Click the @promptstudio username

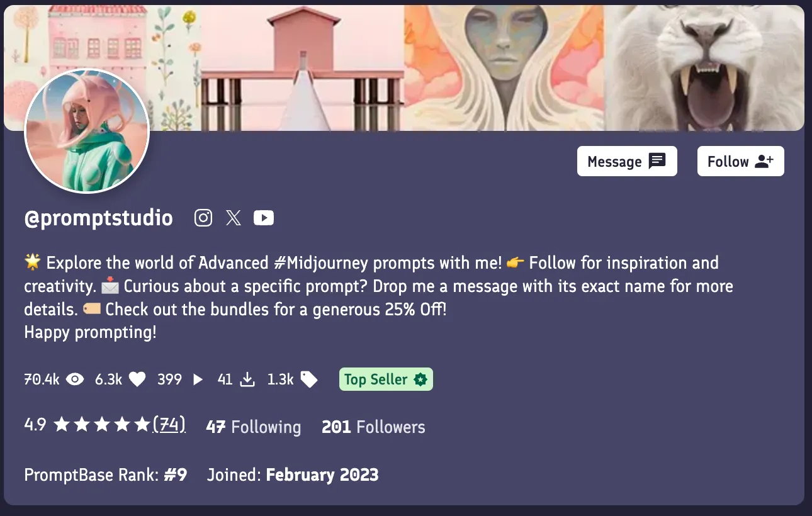(98, 218)
